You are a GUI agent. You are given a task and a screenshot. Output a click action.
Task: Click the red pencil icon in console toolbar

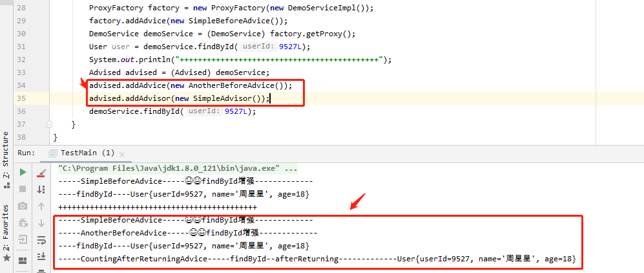pyautogui.click(x=41, y=173)
